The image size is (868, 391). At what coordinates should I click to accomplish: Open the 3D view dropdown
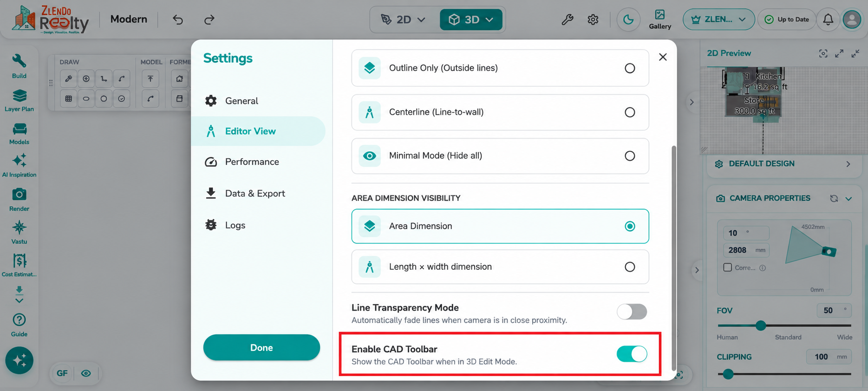(x=471, y=20)
